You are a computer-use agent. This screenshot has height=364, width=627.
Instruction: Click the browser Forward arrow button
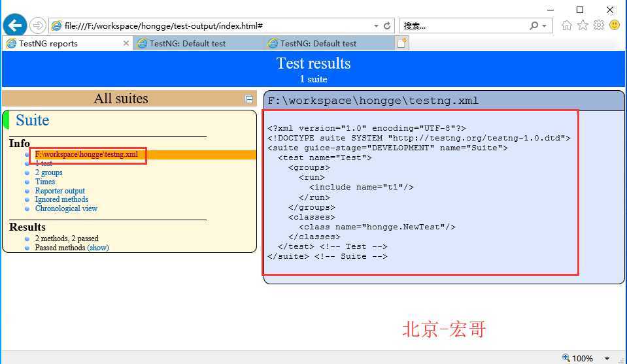37,25
